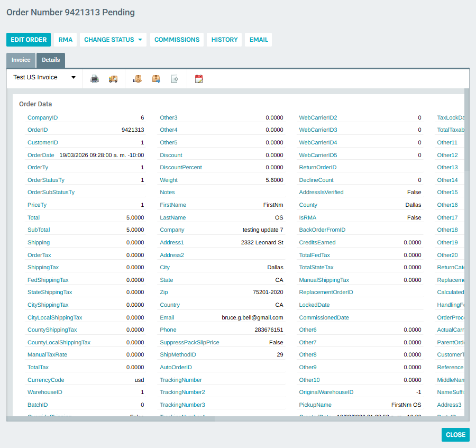
Task: Click the CustomerID field label
Action: coord(42,142)
